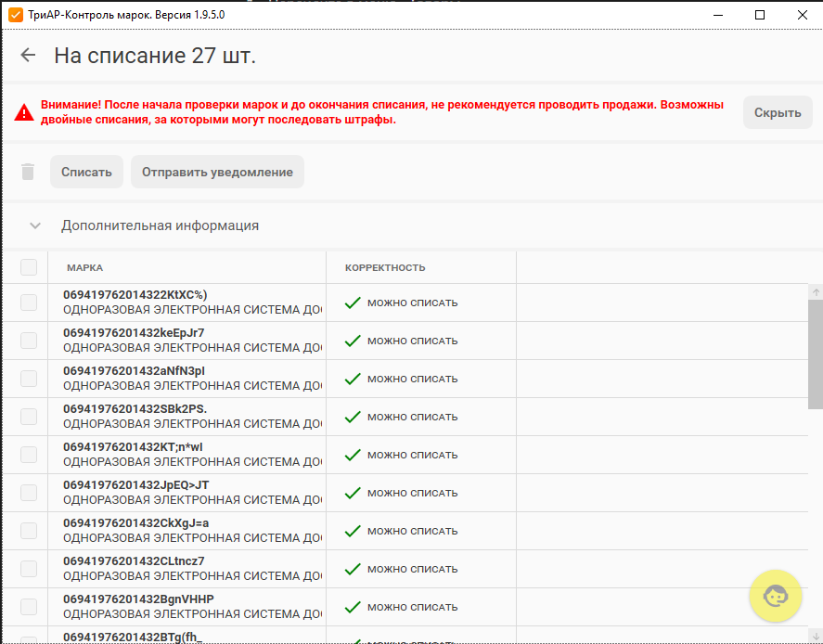Open the yellow support chat icon
Viewport: 823px width, 644px height.
tap(776, 597)
